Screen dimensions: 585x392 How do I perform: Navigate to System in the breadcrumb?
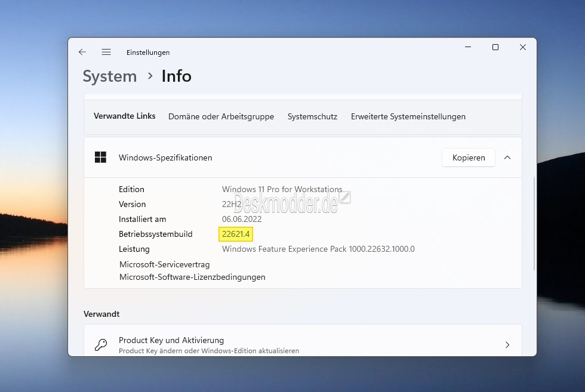pos(110,76)
